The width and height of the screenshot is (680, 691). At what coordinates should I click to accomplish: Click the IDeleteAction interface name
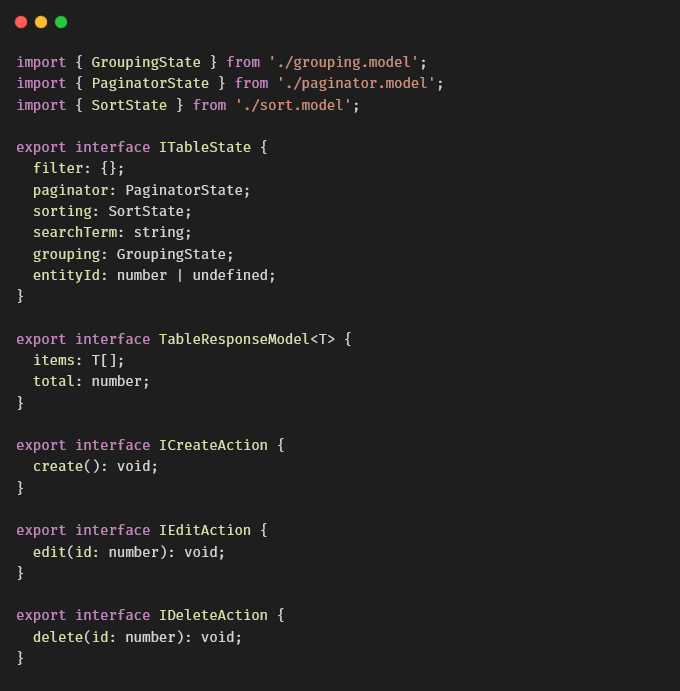coord(213,615)
